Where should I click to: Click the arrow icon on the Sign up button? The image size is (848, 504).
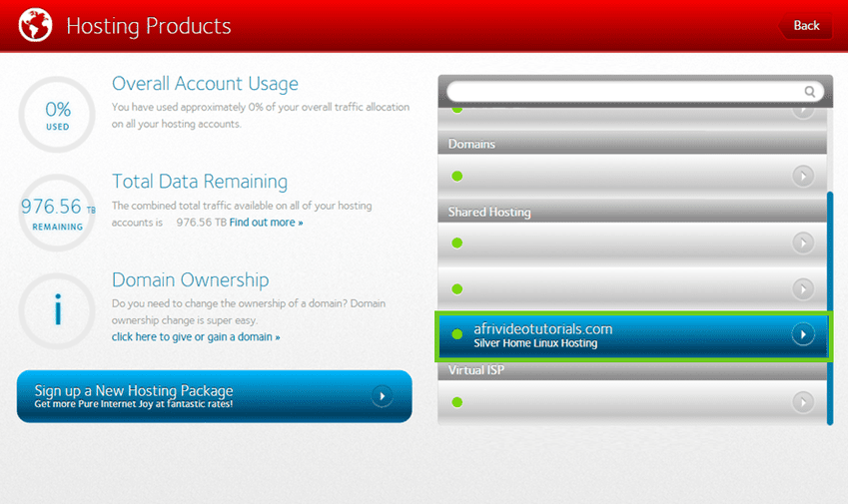pos(382,396)
